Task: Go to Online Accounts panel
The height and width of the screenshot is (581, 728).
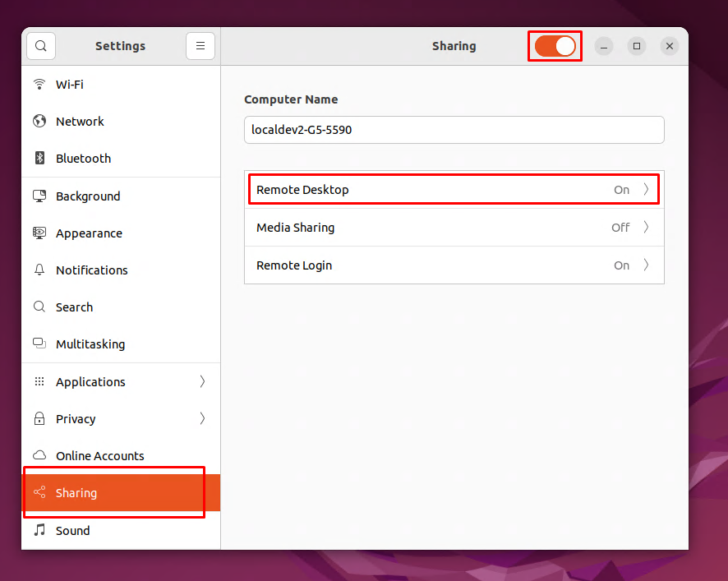Action: point(121,455)
